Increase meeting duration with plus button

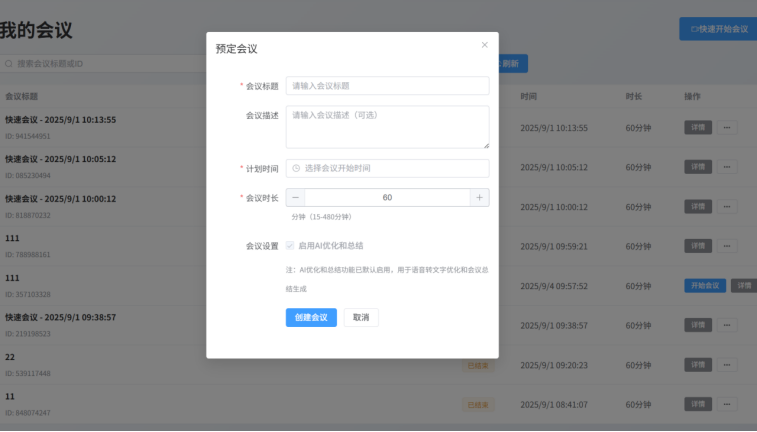click(479, 197)
